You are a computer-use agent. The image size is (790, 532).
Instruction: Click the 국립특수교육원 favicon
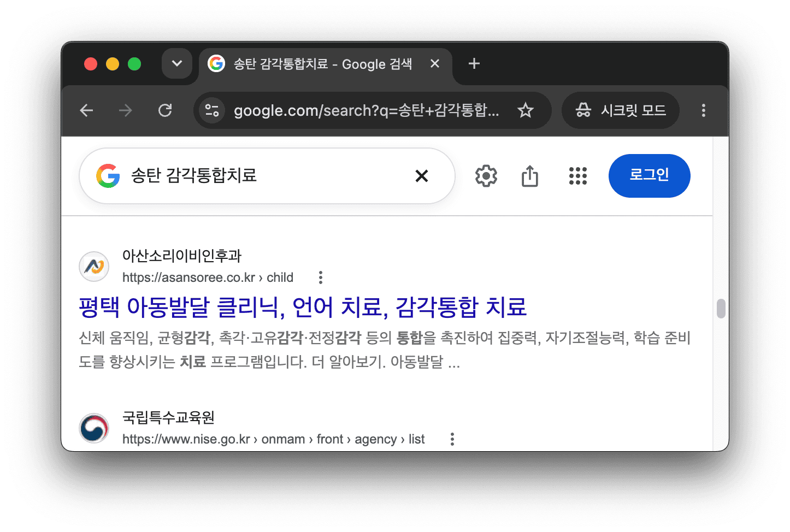point(94,428)
